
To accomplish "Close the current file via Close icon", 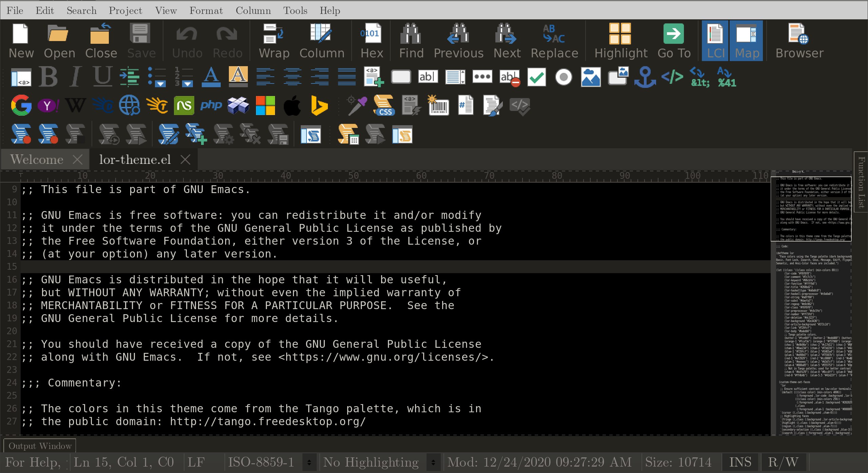I will coord(101,41).
